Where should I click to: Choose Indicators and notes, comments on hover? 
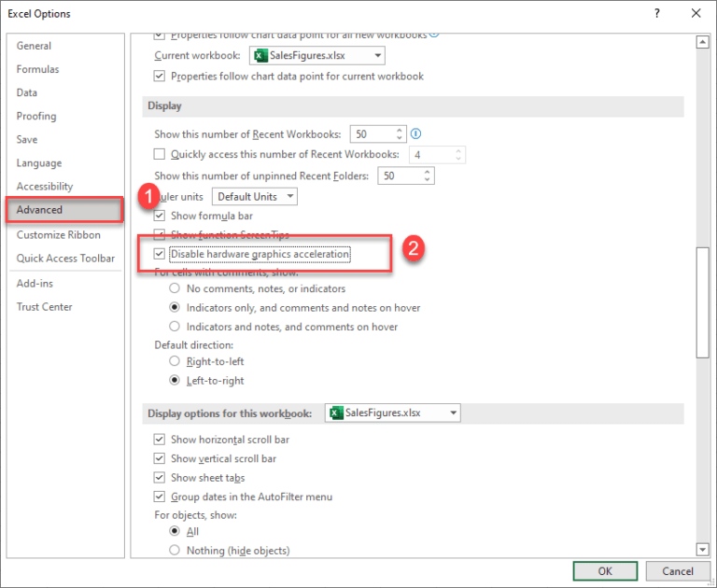(x=175, y=327)
